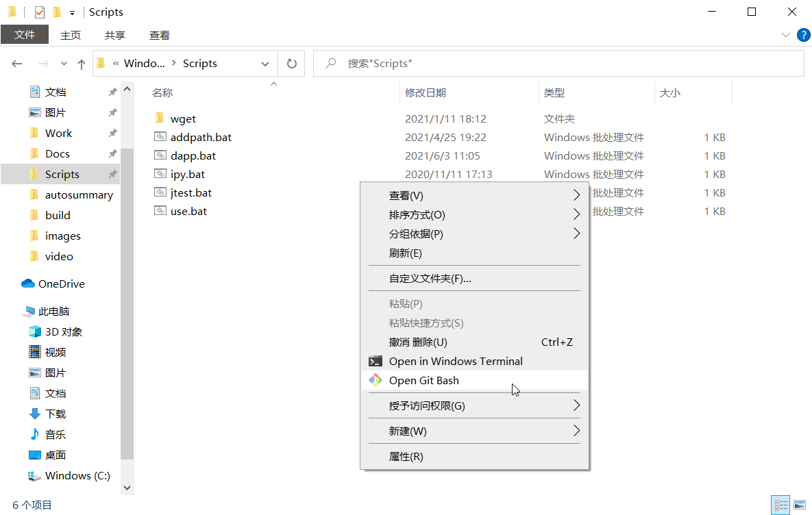Sort files by the 名称 column
Viewport: 812px width, 515px height.
tap(162, 92)
